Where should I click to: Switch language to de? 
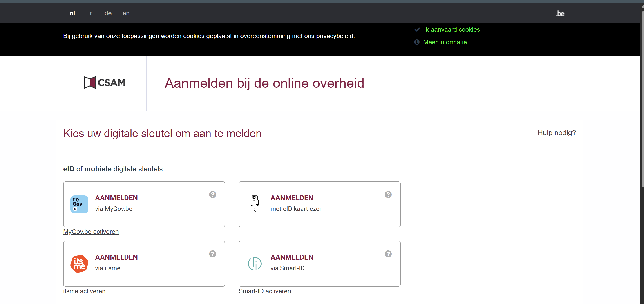click(x=108, y=13)
